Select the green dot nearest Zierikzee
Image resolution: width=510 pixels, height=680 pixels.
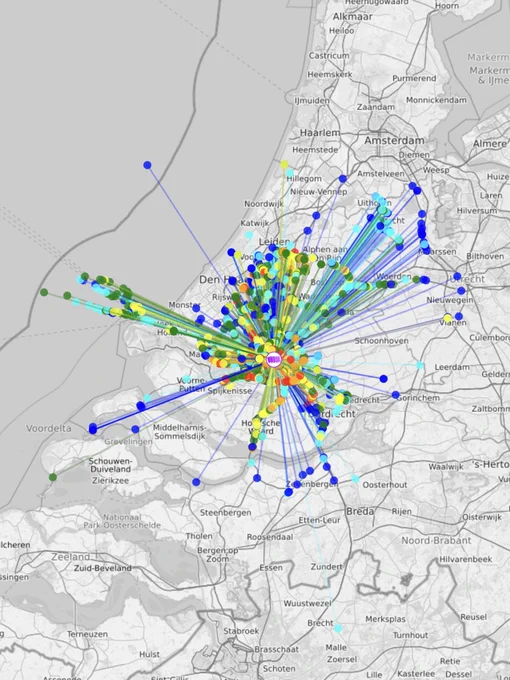52,477
